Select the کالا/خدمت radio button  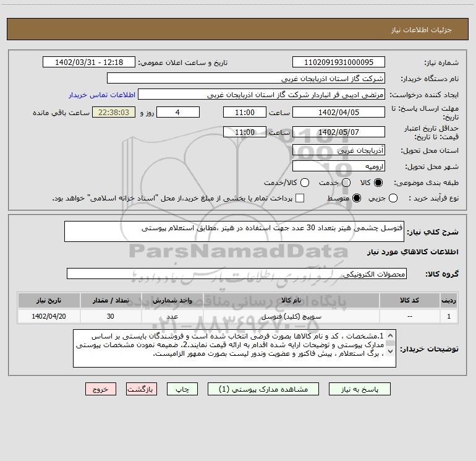point(305,183)
